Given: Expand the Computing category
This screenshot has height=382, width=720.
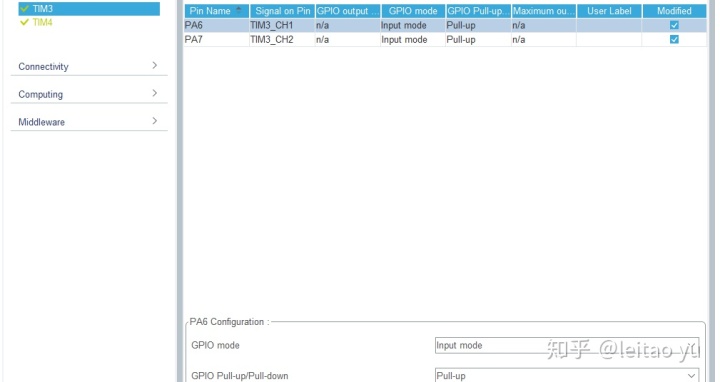Looking at the screenshot, I should point(89,94).
